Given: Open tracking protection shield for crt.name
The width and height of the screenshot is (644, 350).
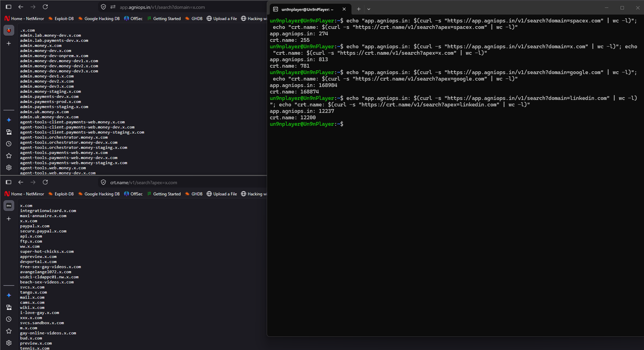Looking at the screenshot, I should (104, 182).
